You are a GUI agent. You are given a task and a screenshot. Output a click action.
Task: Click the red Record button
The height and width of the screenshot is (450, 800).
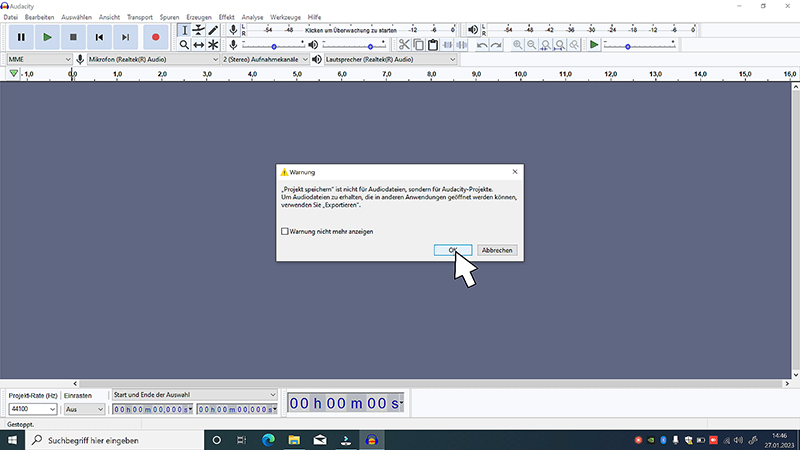tap(156, 37)
